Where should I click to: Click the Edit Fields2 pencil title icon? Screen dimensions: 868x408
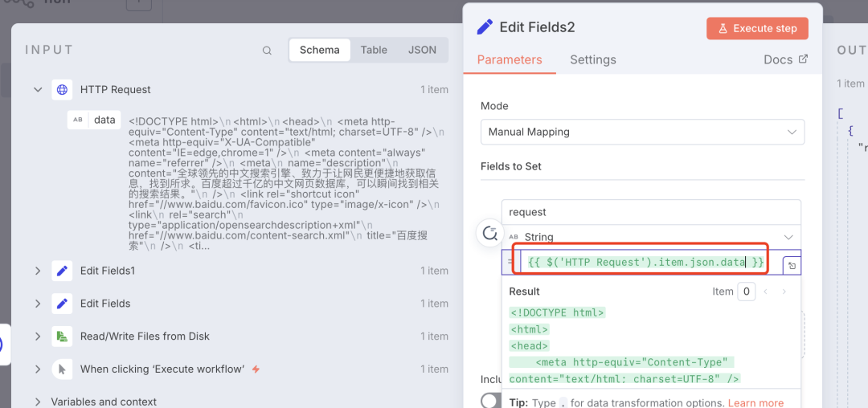coord(485,27)
